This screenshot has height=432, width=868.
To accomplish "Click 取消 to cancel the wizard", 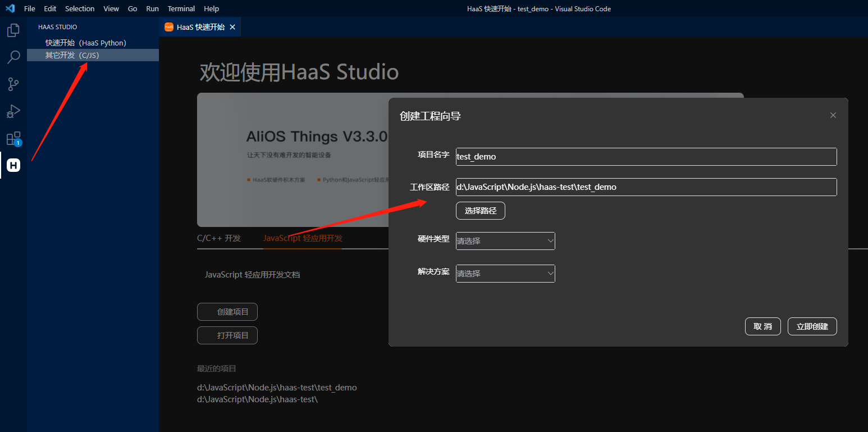I will point(763,326).
